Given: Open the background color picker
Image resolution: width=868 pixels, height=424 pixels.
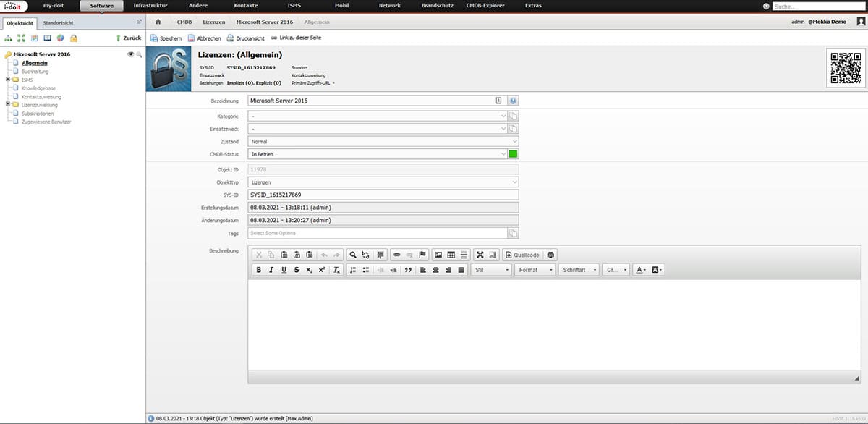Looking at the screenshot, I should pyautogui.click(x=657, y=270).
